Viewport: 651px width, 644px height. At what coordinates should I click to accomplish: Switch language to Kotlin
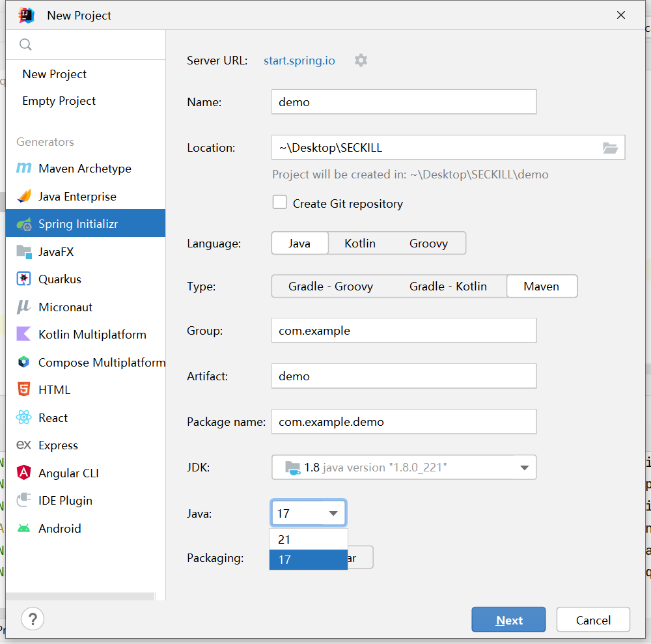click(360, 244)
